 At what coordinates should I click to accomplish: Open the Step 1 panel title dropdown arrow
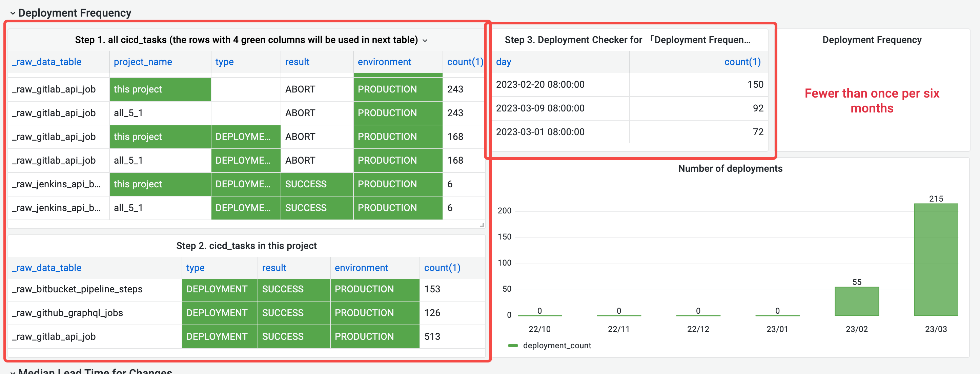[x=425, y=41]
